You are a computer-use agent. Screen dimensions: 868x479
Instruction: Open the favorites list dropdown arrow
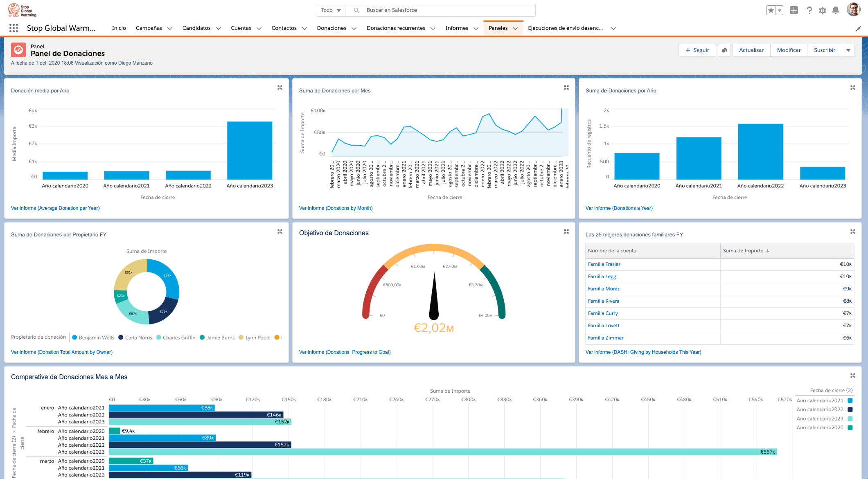coord(780,10)
